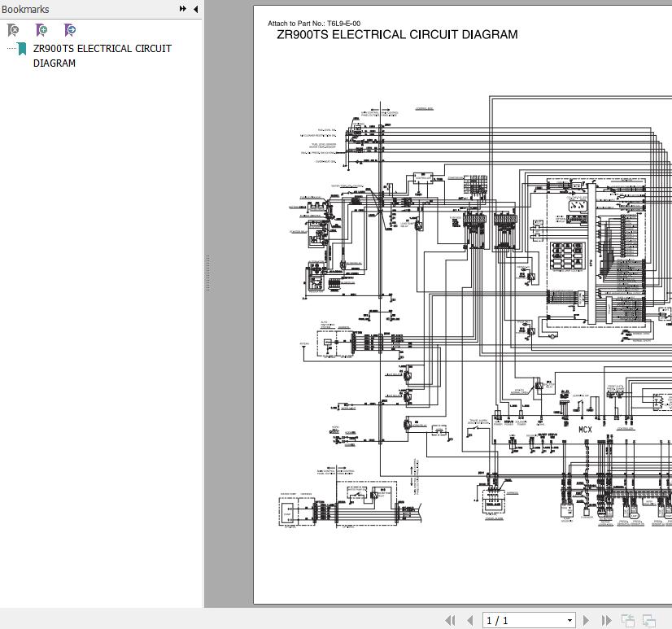Collapse the Bookmarks panel with the left arrow
Screen dimensions: 672x629
[x=195, y=9]
